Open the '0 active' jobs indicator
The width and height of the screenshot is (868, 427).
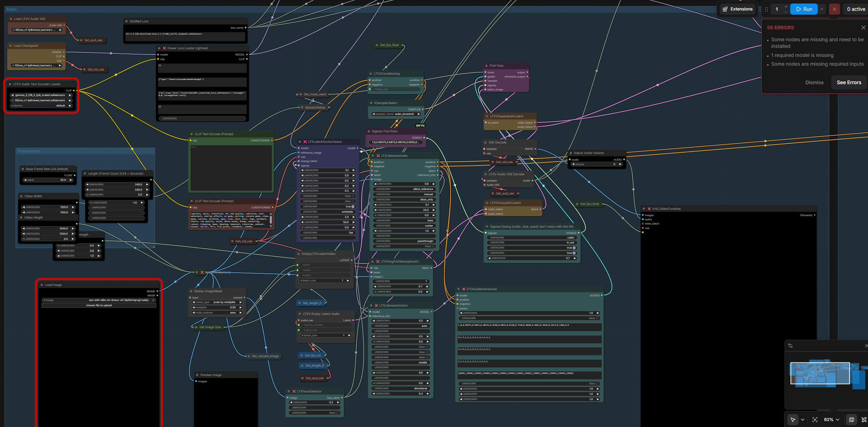tap(856, 9)
